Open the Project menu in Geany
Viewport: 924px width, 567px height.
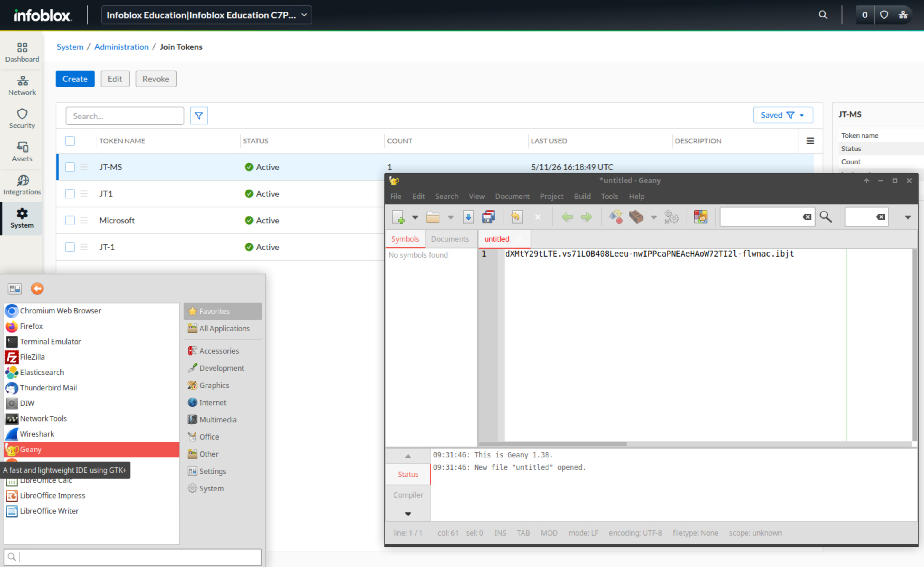(x=552, y=196)
